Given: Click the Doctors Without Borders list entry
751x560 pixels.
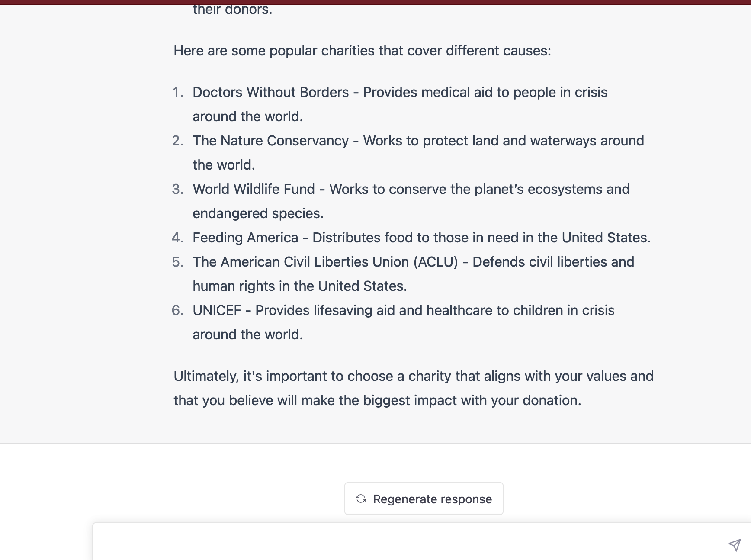Looking at the screenshot, I should pos(270,92).
